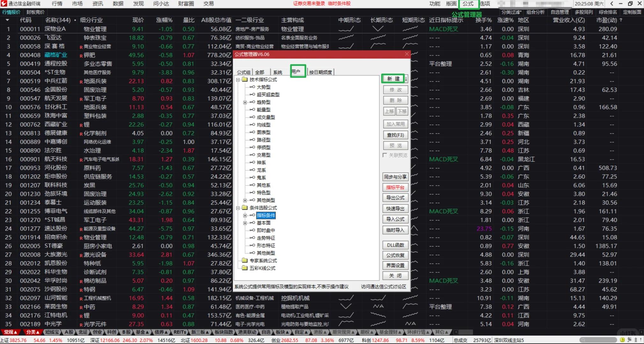The height and width of the screenshot is (344, 644).
Task: Click the 通达信 app logo icon
Action: pyautogui.click(x=4, y=4)
